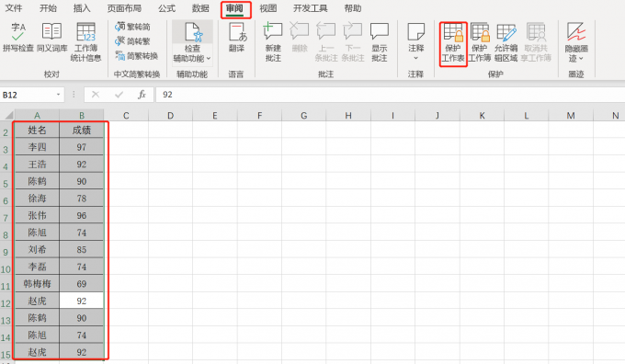Click the 拼写检查 spell check icon
The width and height of the screenshot is (625, 364).
pyautogui.click(x=18, y=38)
